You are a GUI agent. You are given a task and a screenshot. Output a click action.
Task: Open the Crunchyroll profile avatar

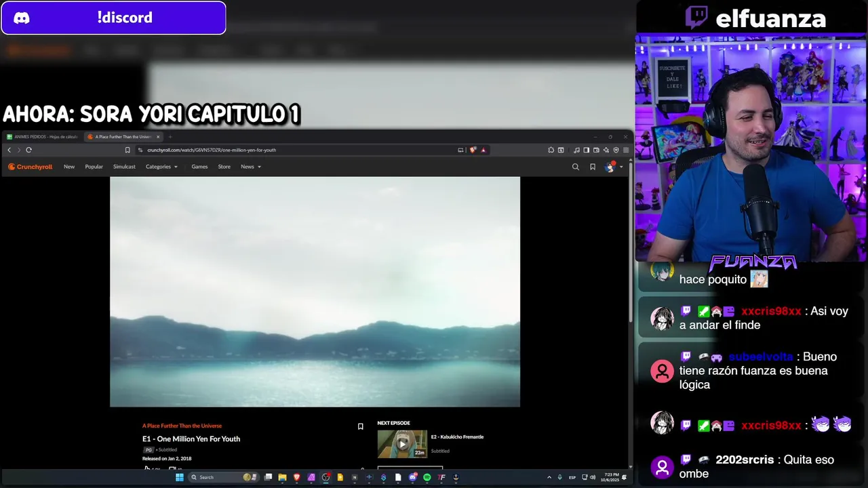610,167
